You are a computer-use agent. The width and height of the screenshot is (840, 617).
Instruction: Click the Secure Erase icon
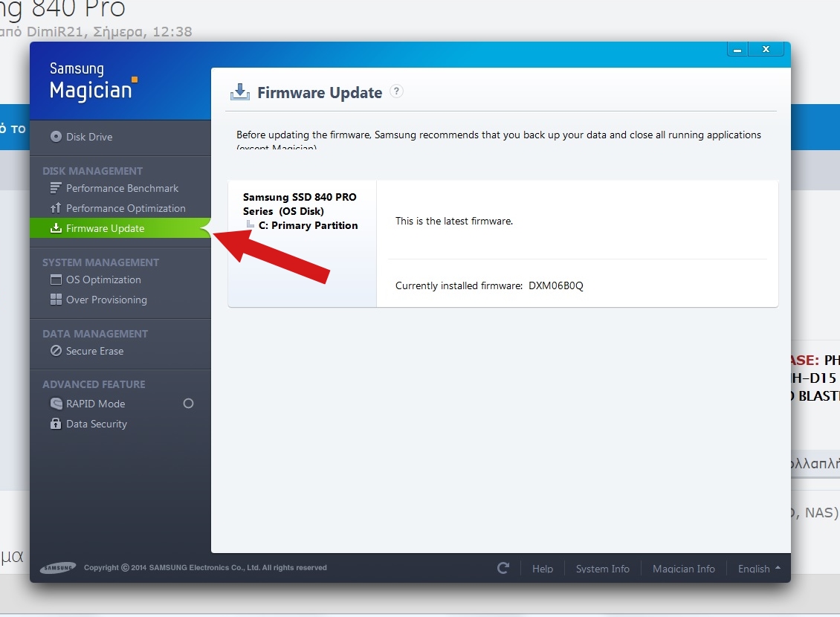pyautogui.click(x=56, y=351)
